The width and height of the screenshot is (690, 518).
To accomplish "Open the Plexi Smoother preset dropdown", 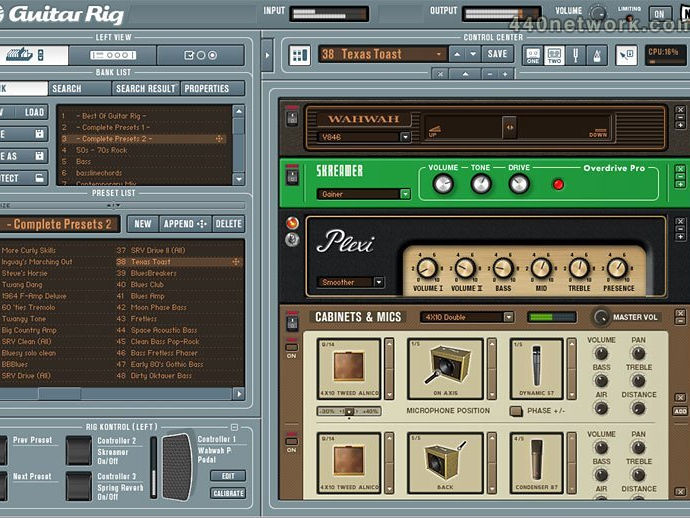I will coord(379,282).
